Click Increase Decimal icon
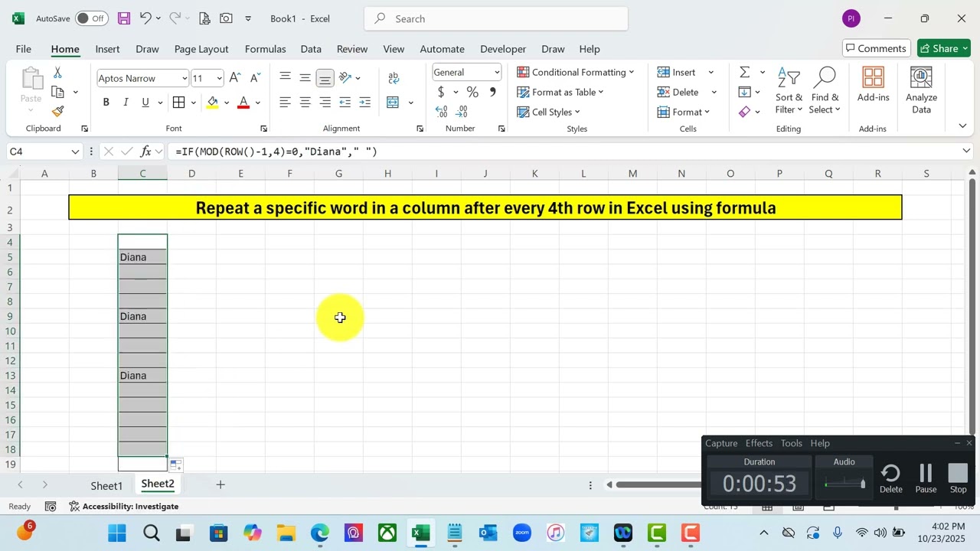980x551 pixels. [441, 112]
